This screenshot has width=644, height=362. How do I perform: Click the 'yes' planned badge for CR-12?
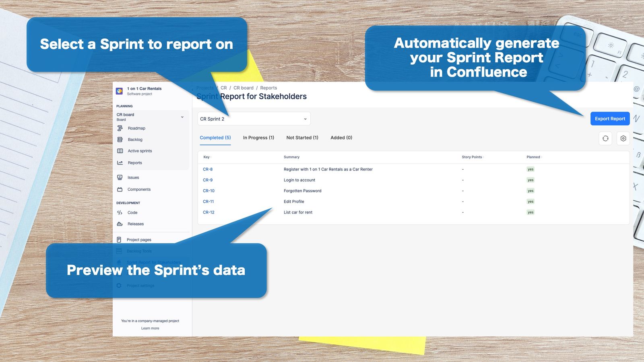[x=530, y=212]
